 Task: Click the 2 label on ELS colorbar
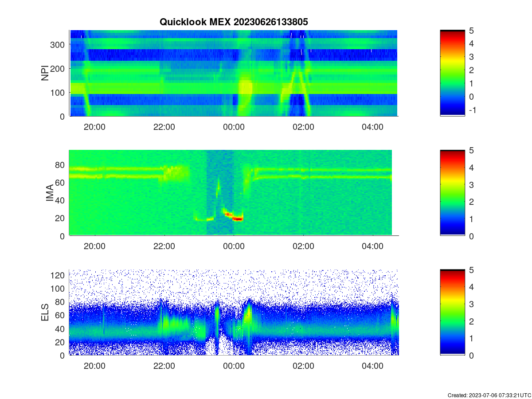coord(471,321)
